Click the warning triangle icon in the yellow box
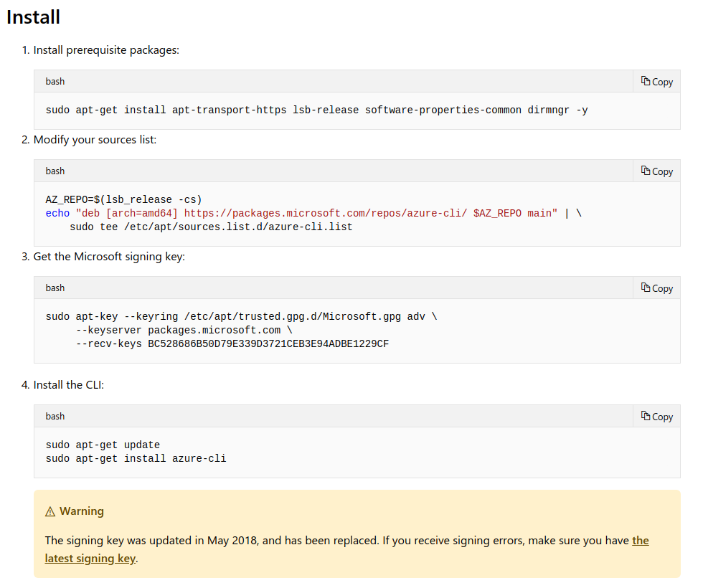This screenshot has width=703, height=588. click(x=50, y=511)
